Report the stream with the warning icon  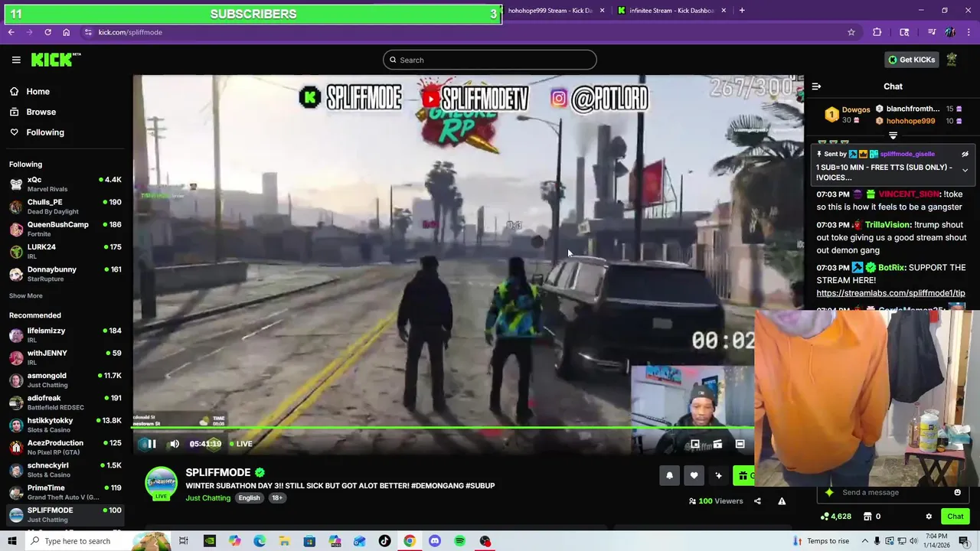[782, 501]
